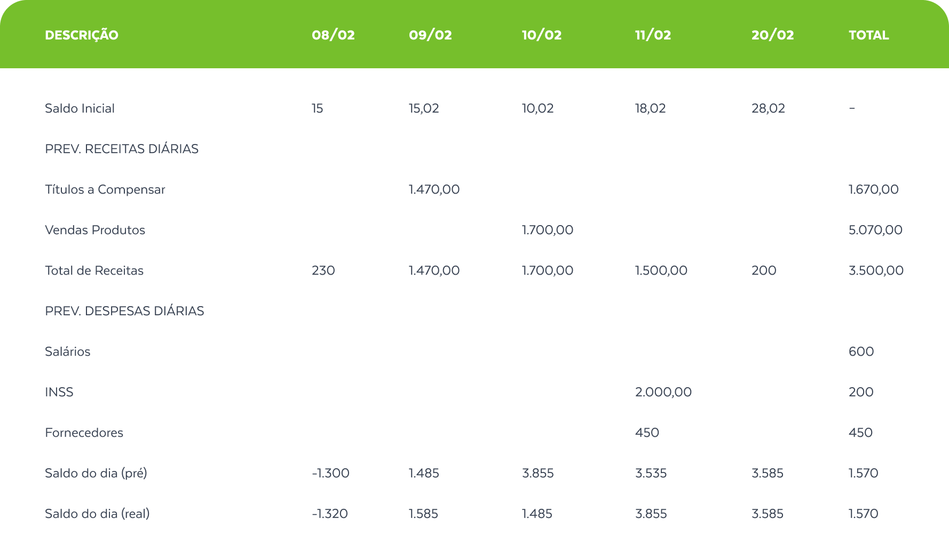Screen dimensions: 949x560
Task: Select the Saldo do dia (real) label
Action: [x=97, y=514]
